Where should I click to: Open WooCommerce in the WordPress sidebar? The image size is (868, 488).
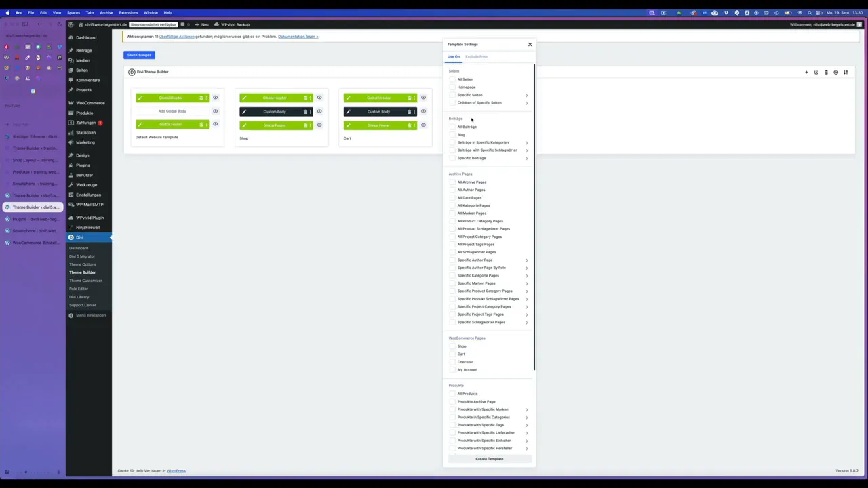click(x=90, y=103)
